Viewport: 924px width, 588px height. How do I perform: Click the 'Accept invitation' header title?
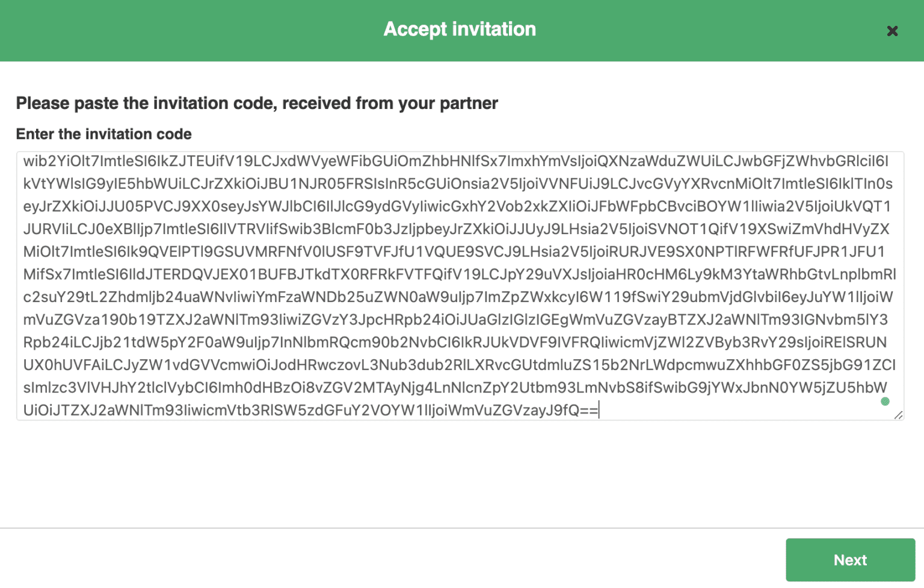[x=460, y=29]
